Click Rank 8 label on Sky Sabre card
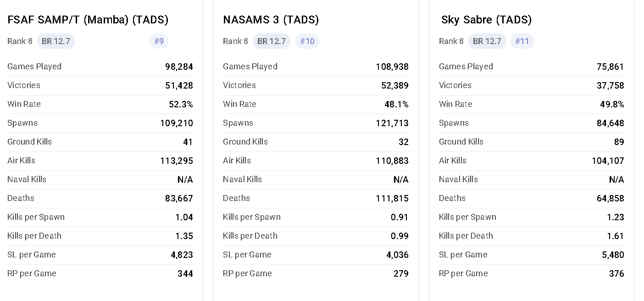 point(451,41)
